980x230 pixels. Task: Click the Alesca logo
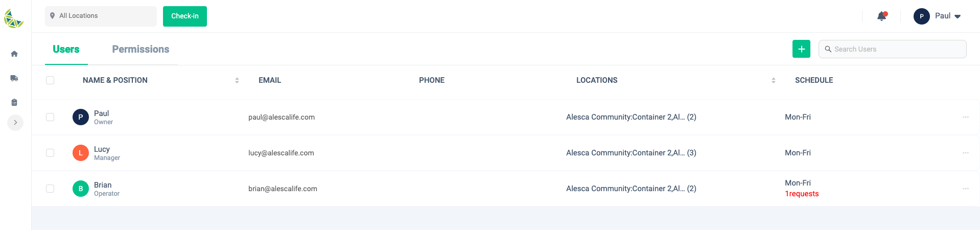[14, 19]
